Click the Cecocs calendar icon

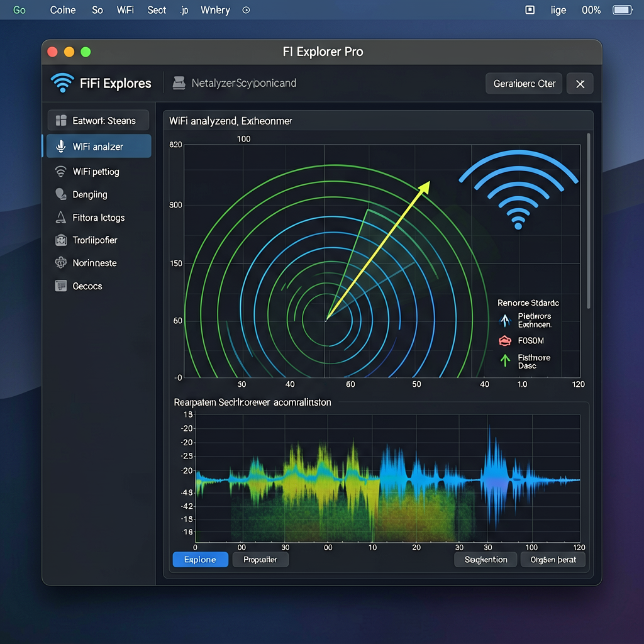(61, 286)
